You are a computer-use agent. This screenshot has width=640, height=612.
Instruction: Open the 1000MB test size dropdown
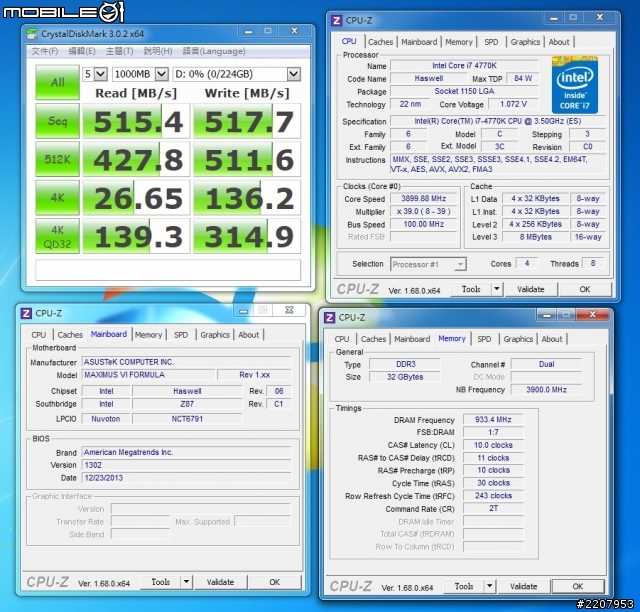pos(140,74)
